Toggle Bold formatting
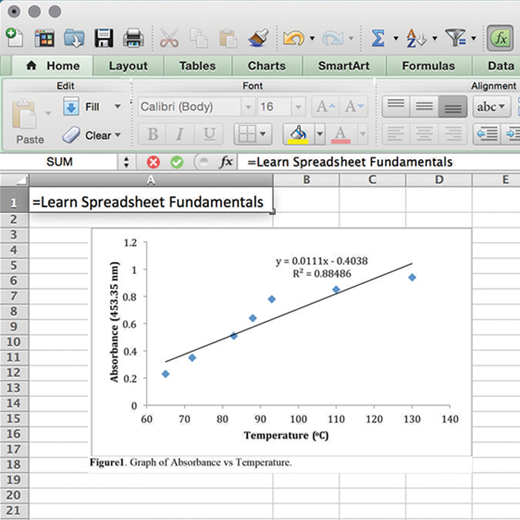The height and width of the screenshot is (520, 520). coord(153,134)
